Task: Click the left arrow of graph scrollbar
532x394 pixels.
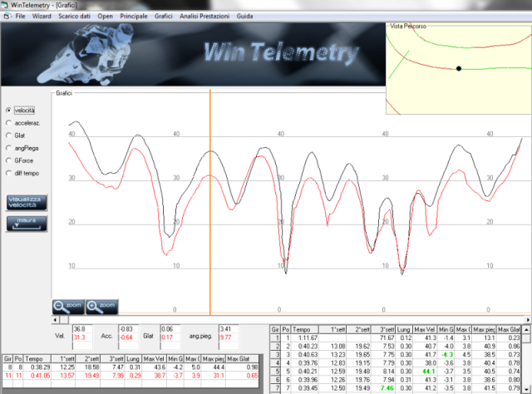Action: (55, 320)
